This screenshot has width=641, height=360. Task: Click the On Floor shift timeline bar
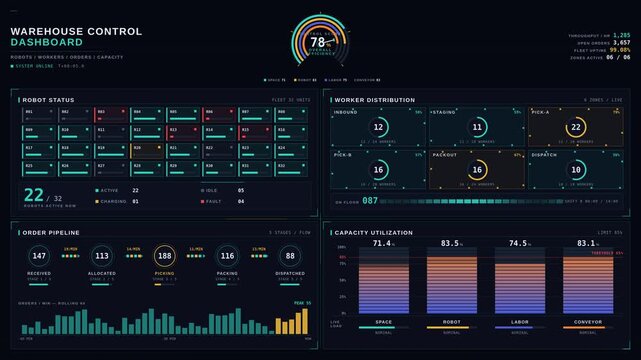(x=471, y=201)
